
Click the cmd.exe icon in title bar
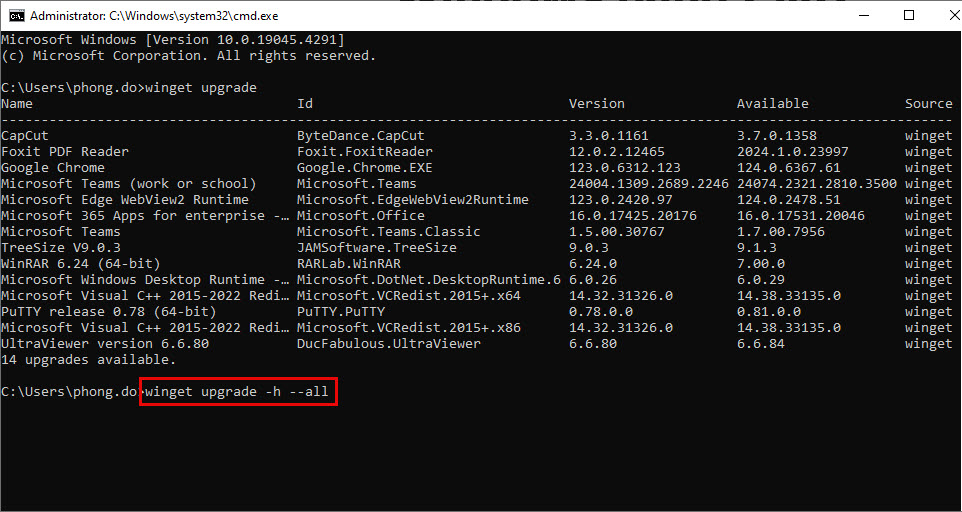[15, 15]
